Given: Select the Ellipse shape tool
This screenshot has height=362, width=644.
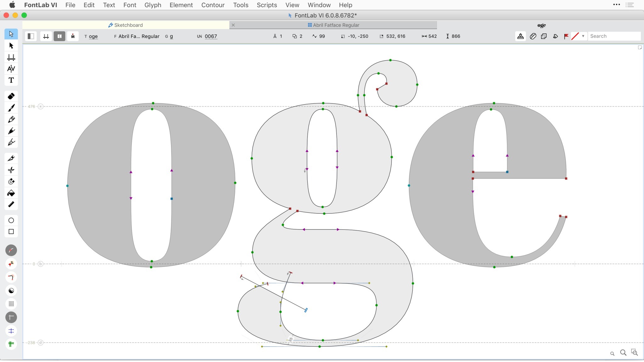Looking at the screenshot, I should click(x=11, y=221).
